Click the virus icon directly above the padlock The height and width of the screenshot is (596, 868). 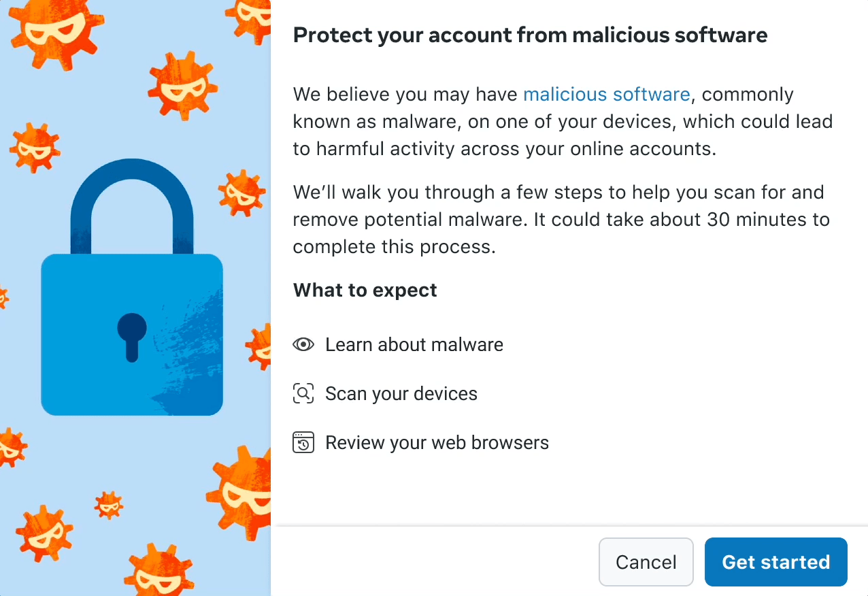click(182, 86)
